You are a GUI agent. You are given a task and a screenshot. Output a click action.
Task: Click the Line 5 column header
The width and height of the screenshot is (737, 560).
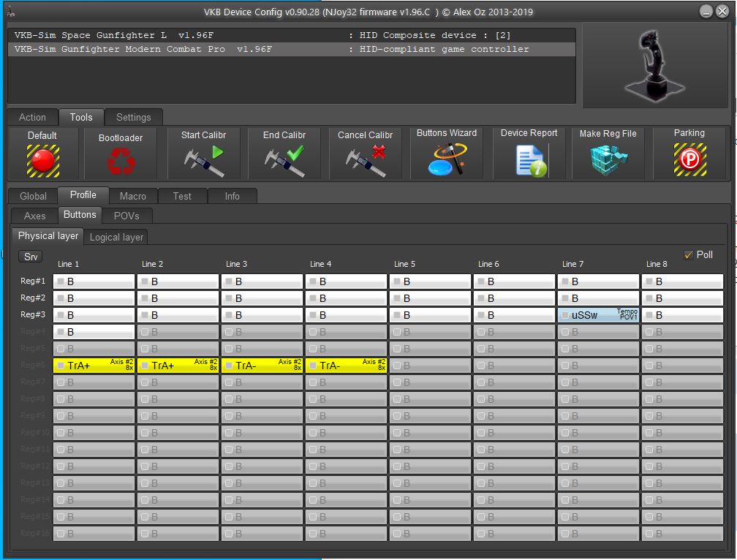tap(405, 264)
